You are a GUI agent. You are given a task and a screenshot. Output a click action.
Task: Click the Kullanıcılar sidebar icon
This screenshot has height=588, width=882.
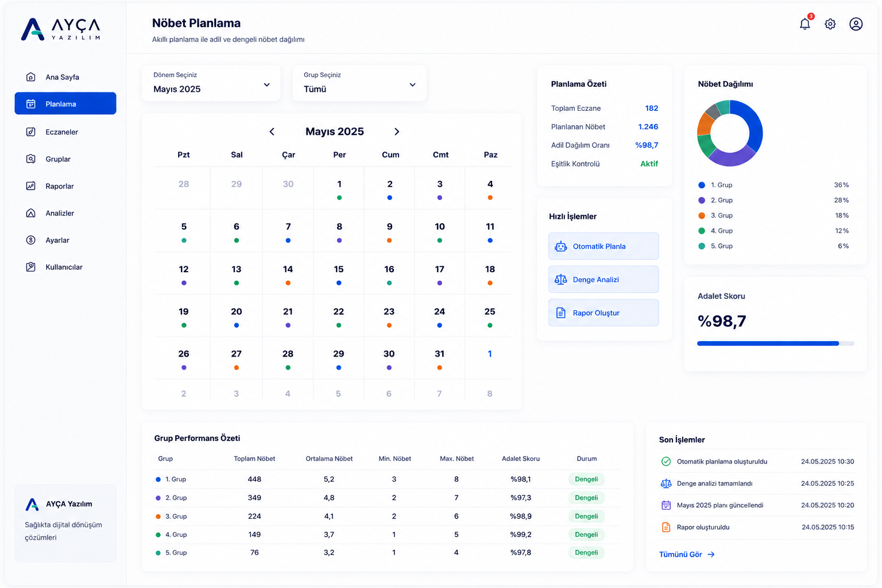31,267
